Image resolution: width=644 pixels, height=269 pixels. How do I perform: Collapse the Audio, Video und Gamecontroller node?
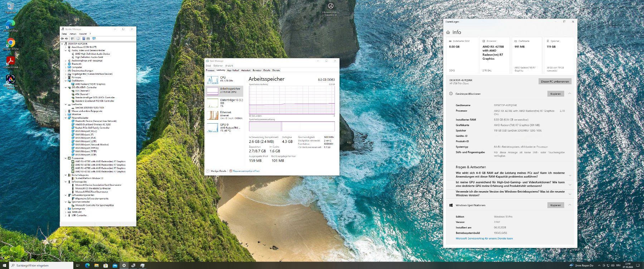(x=66, y=50)
